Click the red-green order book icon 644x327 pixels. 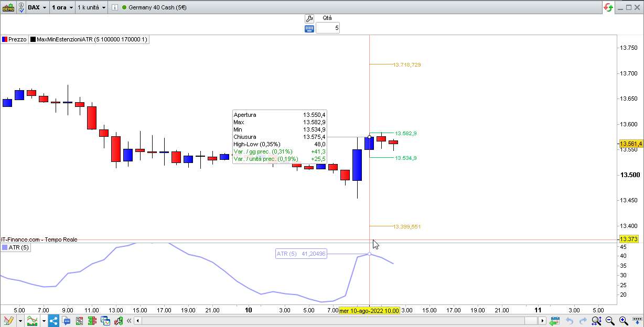[93, 321]
